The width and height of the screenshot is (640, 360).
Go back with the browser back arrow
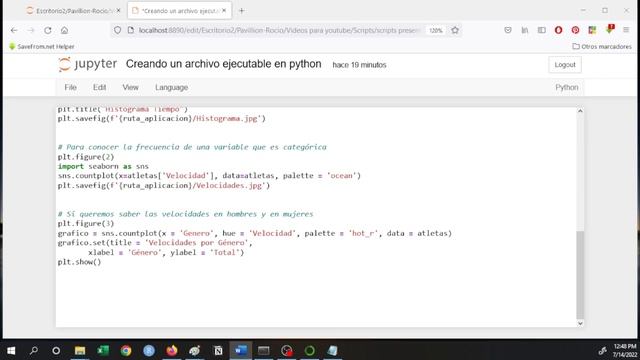click(14, 30)
